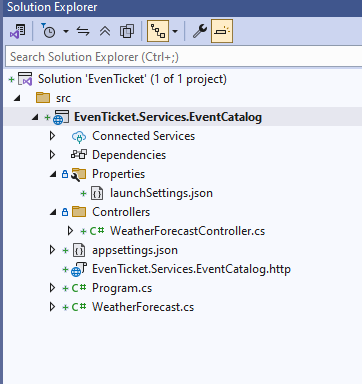Image resolution: width=362 pixels, height=384 pixels.
Task: Click the web project globe icon
Action: tap(61, 117)
